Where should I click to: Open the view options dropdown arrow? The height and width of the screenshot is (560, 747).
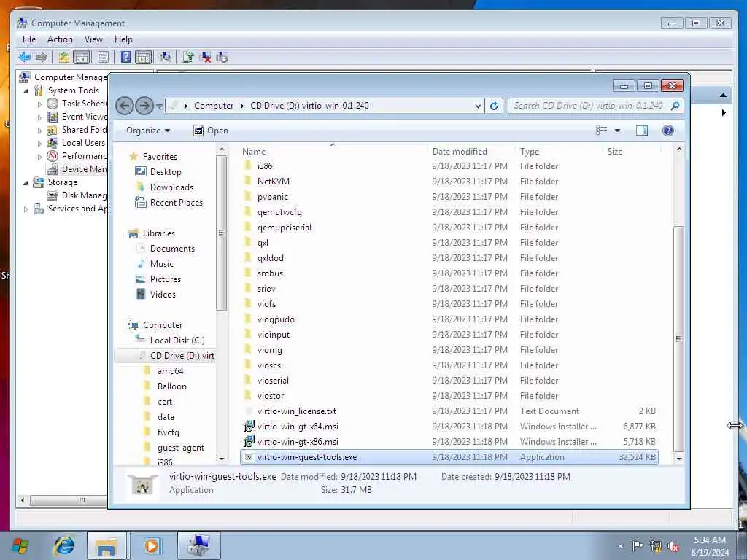coord(617,131)
